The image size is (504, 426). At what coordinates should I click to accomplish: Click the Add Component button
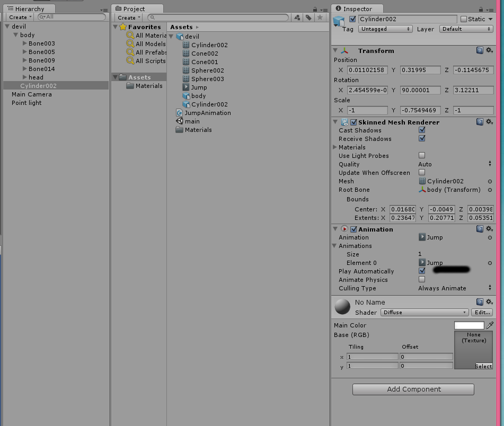(x=413, y=389)
